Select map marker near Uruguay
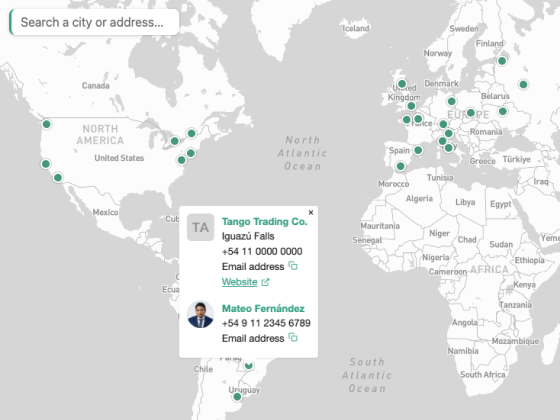 pos(237,397)
